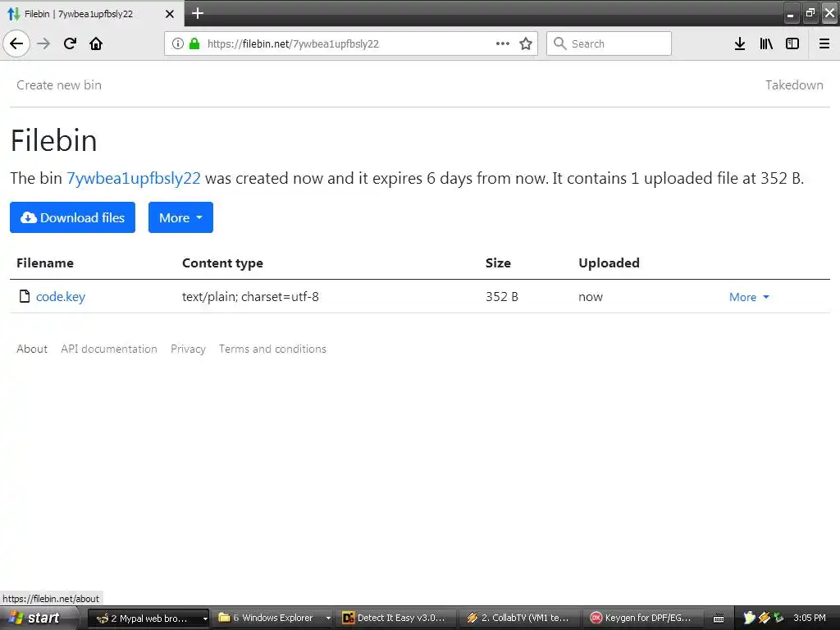
Task: Close the Filebin tab
Action: pos(169,14)
